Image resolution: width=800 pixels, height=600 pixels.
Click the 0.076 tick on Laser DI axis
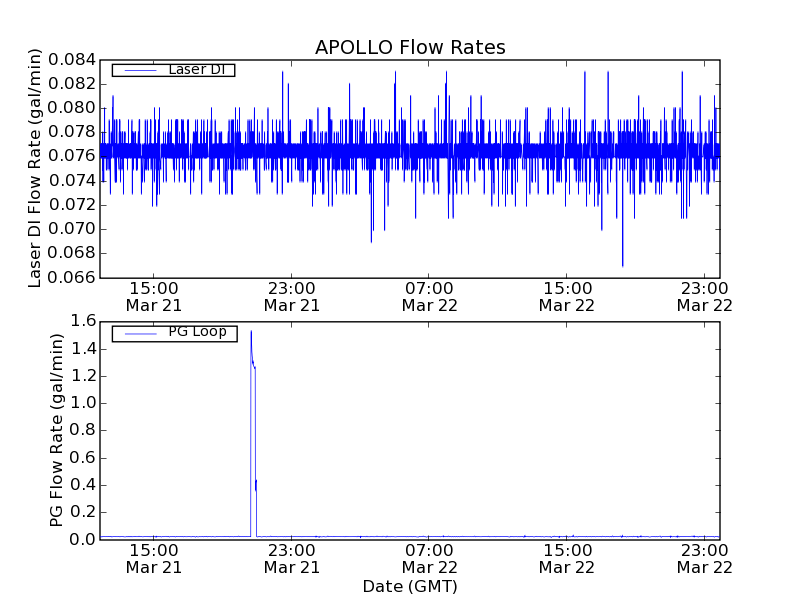72,156
